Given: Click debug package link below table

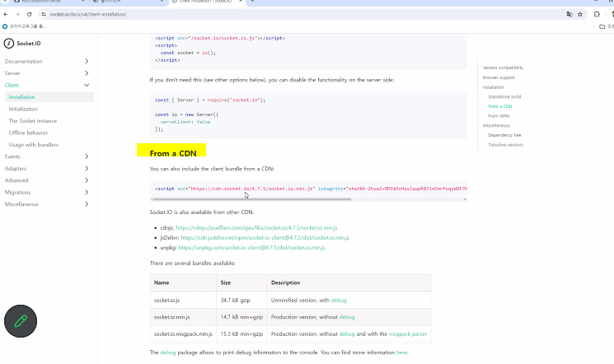Looking at the screenshot, I should tap(168, 352).
